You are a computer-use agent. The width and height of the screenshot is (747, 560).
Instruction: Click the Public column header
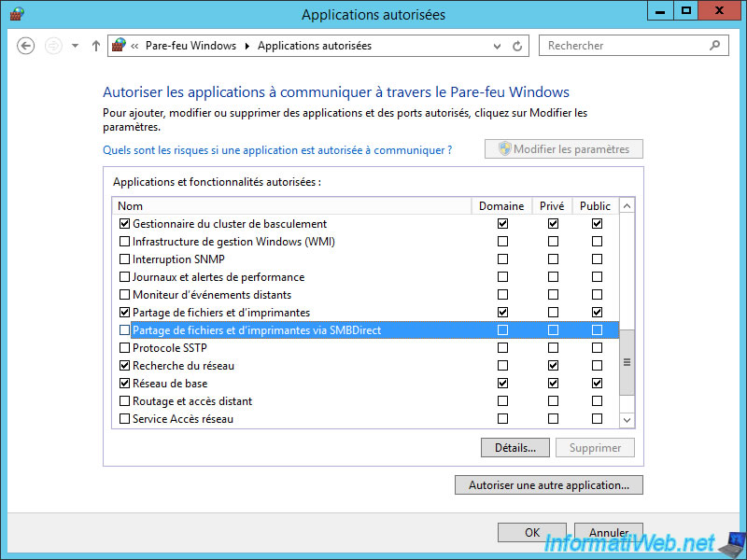tap(596, 205)
